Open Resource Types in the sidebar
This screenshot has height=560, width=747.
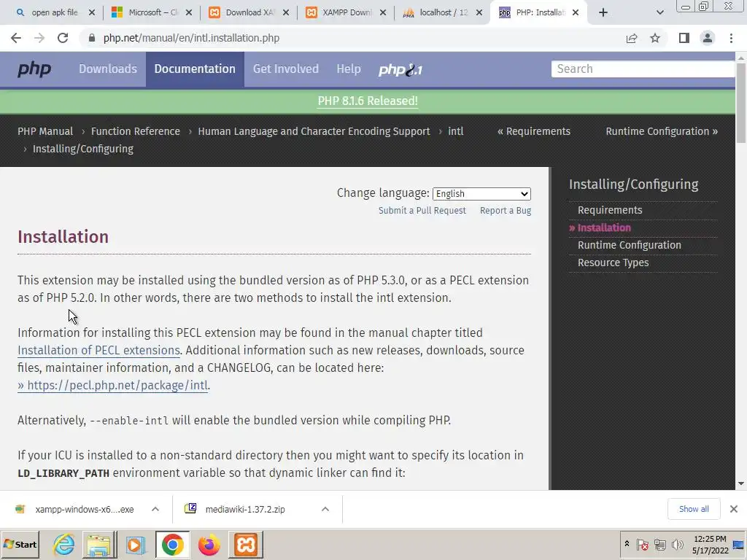coord(613,262)
